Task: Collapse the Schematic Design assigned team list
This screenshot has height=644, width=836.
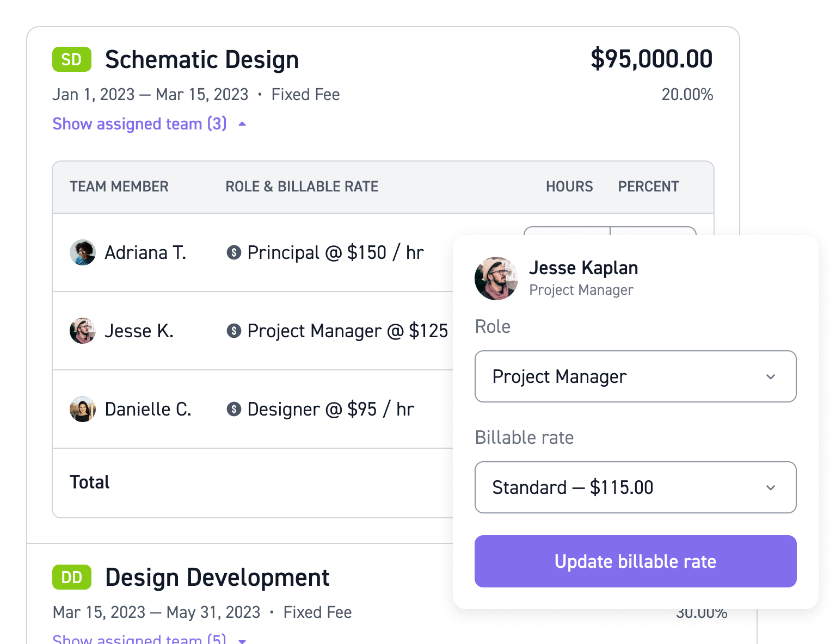Action: point(149,124)
